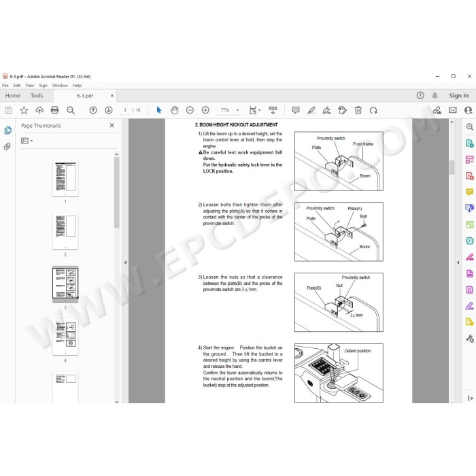Upload the file to cloud
476x476 pixels.
coord(39,110)
